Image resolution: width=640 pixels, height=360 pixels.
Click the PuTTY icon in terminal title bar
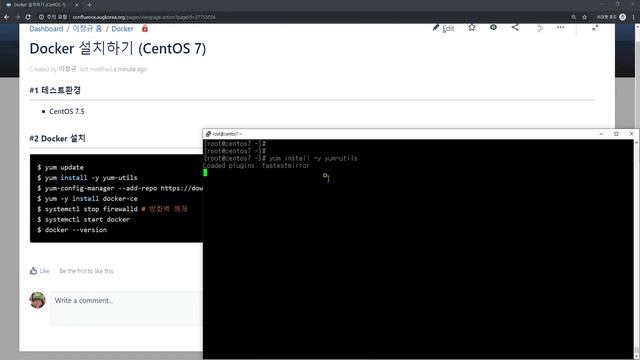tap(208, 134)
